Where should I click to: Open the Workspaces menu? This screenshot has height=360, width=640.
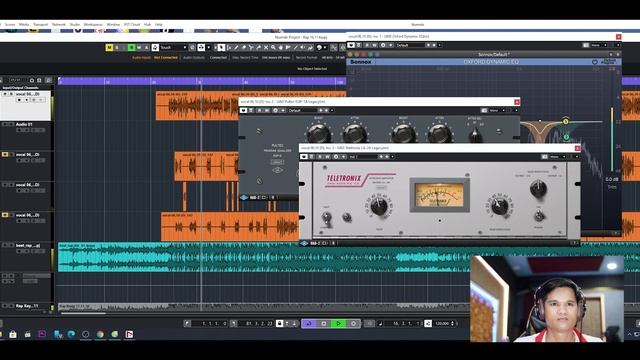[x=93, y=24]
